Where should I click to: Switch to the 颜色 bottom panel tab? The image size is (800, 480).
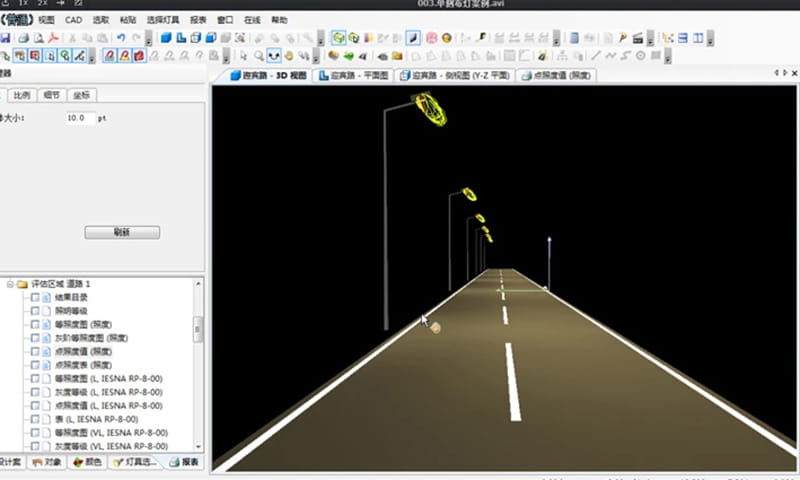[87, 462]
